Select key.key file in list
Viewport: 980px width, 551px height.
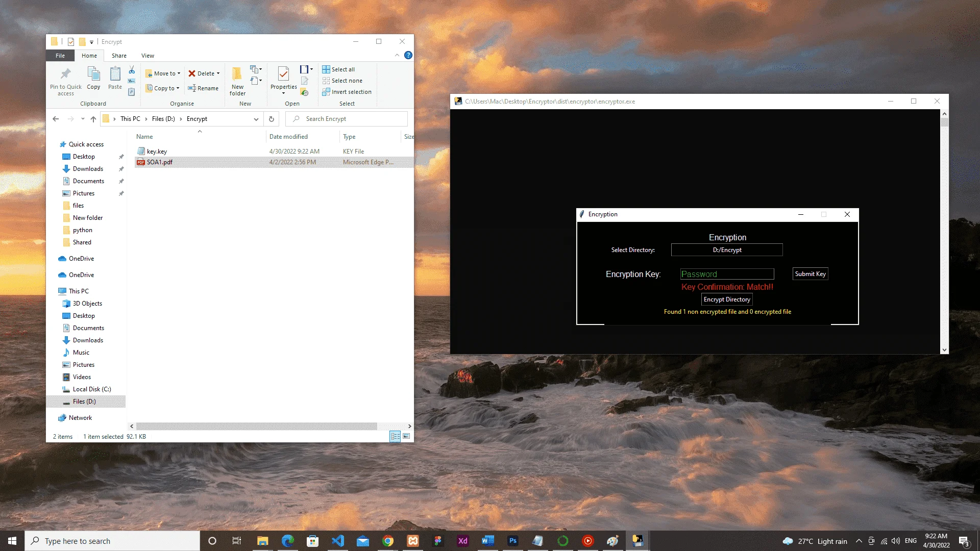(274, 152)
